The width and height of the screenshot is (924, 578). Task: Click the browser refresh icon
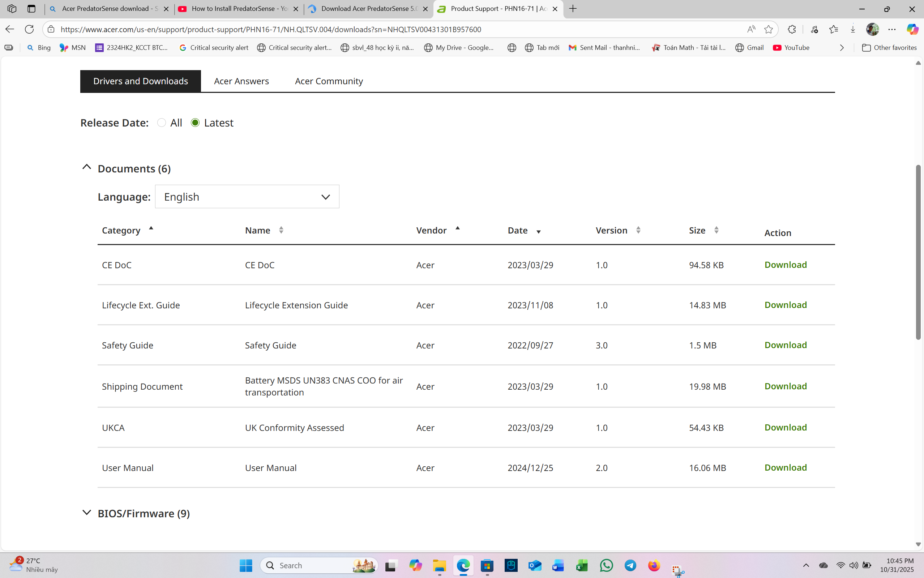pyautogui.click(x=29, y=29)
